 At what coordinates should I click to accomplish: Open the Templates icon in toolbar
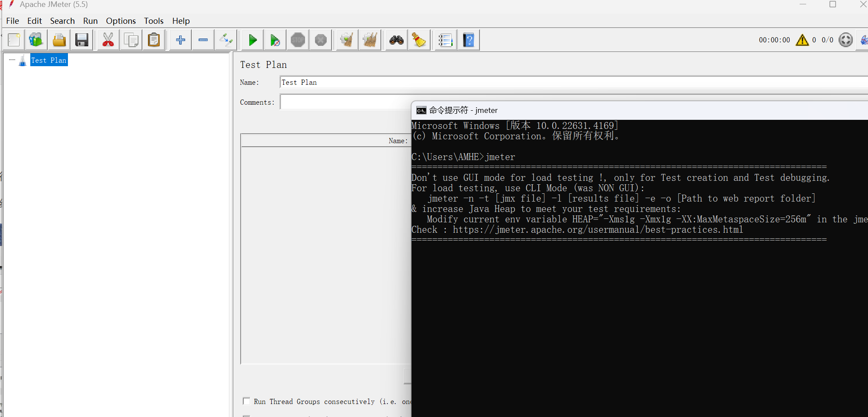[x=36, y=40]
